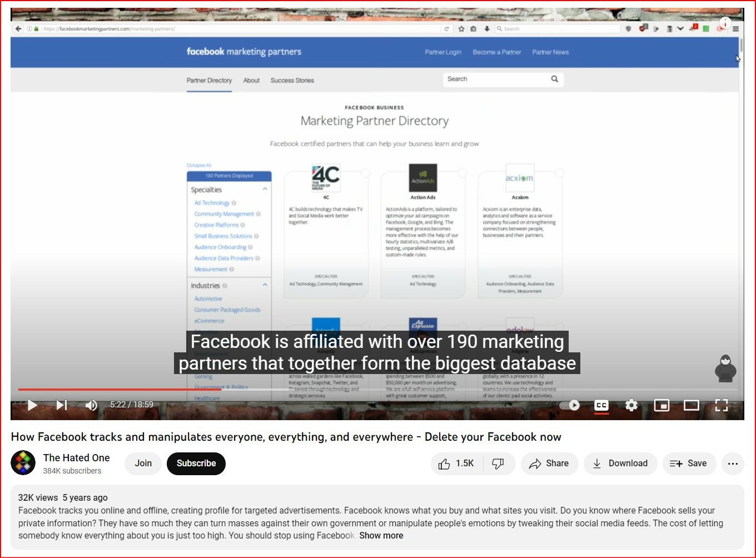Click bookmark star in recorded browser

[x=461, y=29]
